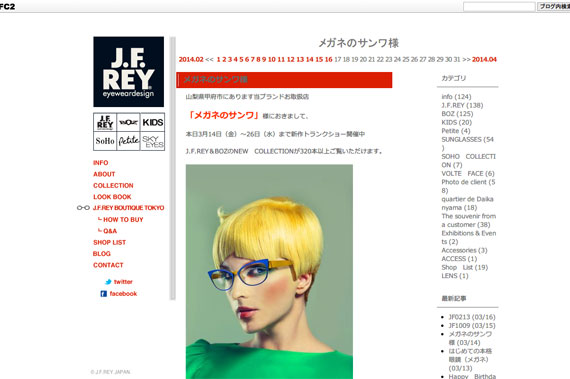Go to next month 2014.04
Screen dimensions: 570x379
coord(484,59)
